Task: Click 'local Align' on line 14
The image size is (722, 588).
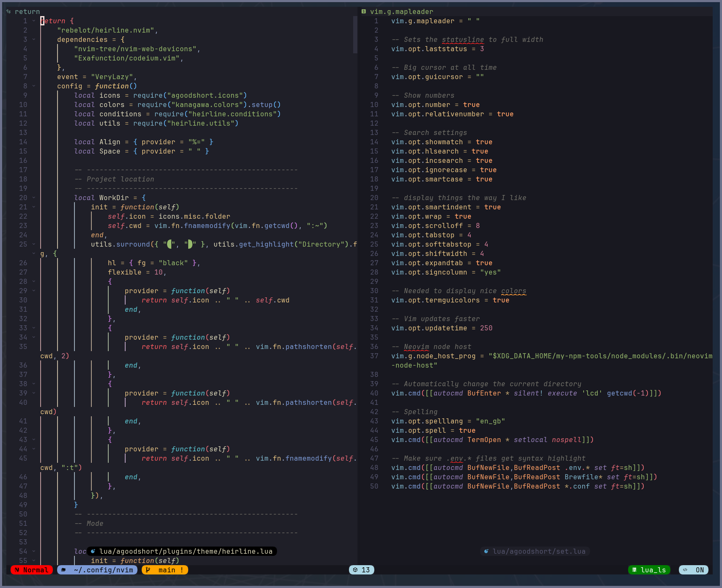Action: coord(97,142)
